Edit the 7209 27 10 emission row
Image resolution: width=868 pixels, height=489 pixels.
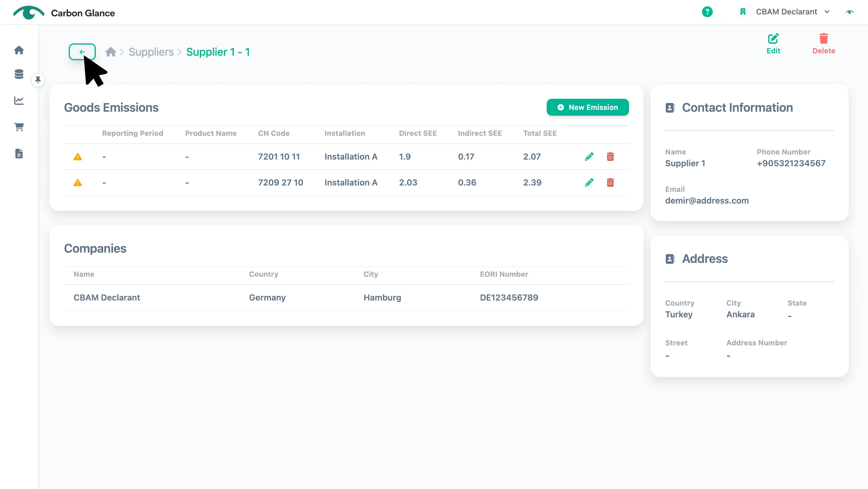pos(589,182)
